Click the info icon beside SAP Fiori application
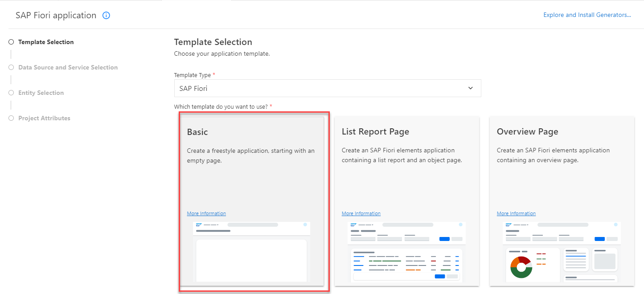 [106, 15]
